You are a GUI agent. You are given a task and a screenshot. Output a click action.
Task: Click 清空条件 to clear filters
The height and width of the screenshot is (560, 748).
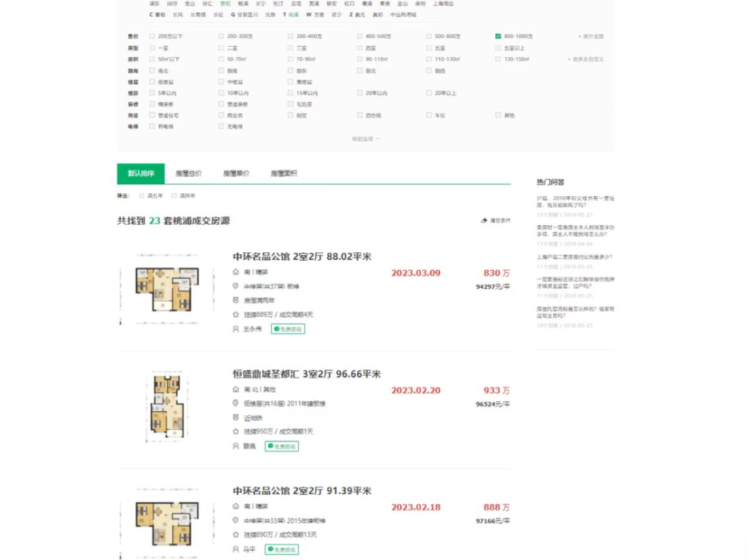500,221
